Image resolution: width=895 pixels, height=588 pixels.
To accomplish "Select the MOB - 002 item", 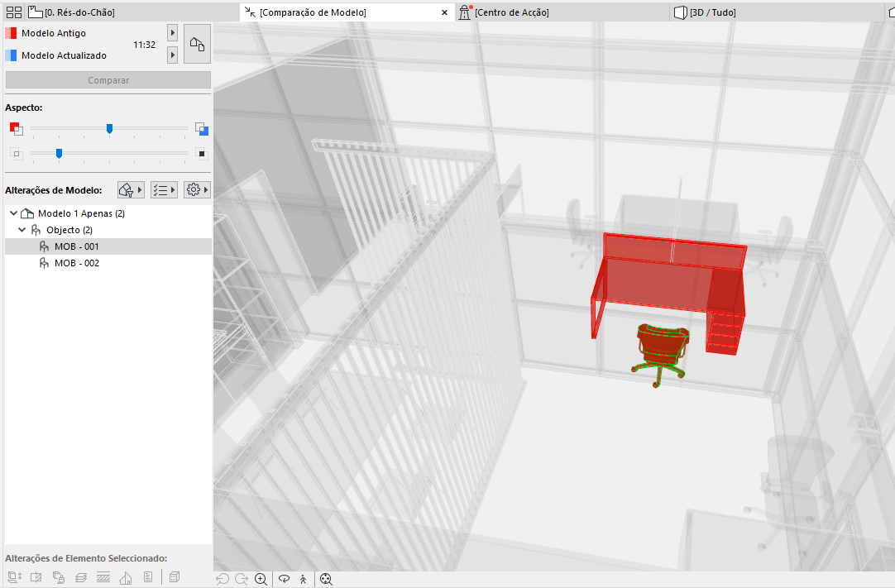I will point(108,263).
